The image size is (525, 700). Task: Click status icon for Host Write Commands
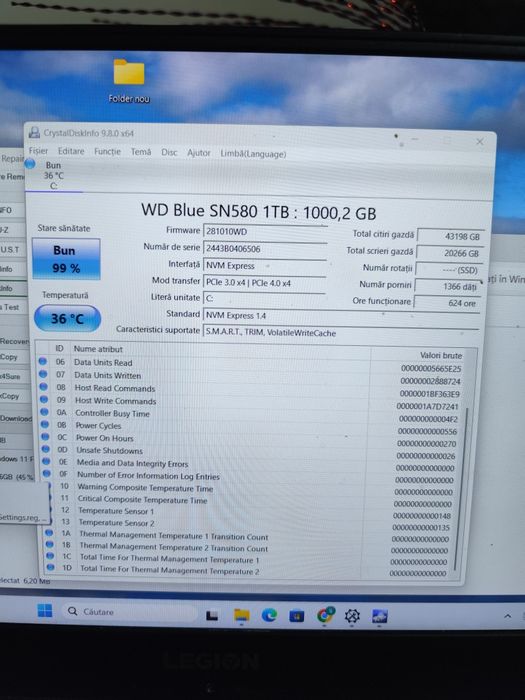tap(44, 400)
